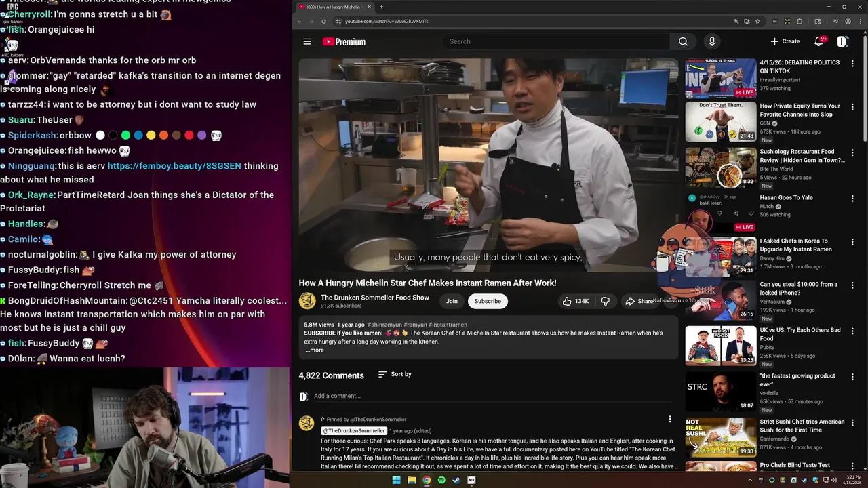Click '5.8M views 1 year ago' text
The image size is (868, 488).
334,325
